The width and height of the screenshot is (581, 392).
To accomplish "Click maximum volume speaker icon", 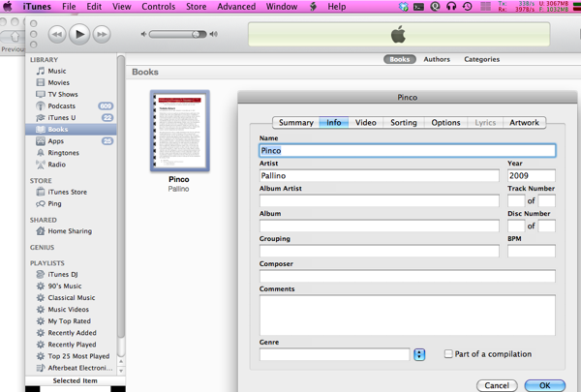I will 213,34.
